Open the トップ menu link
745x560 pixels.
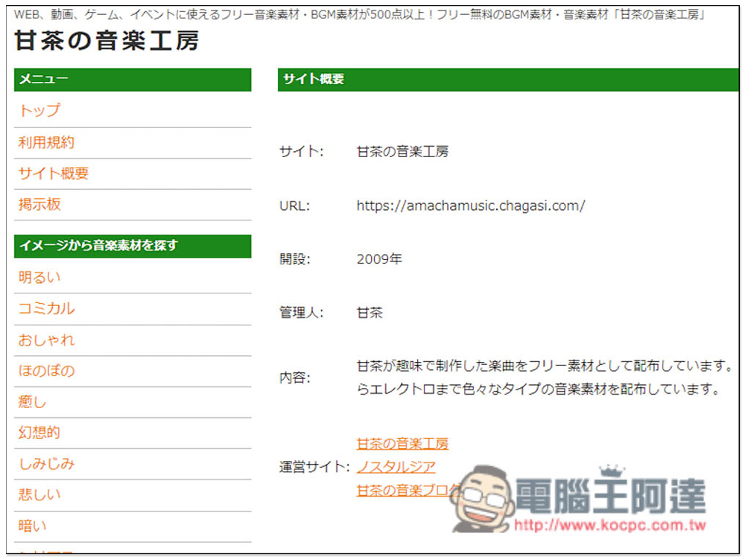[x=39, y=111]
